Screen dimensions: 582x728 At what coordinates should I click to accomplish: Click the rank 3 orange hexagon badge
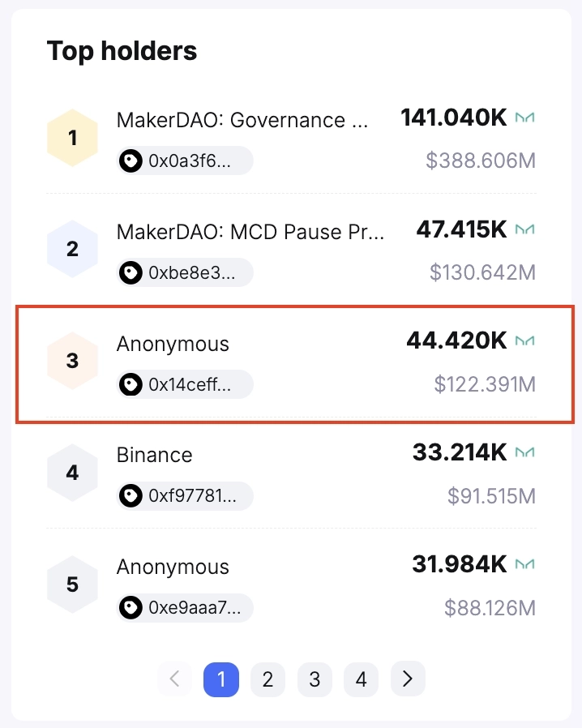point(72,361)
